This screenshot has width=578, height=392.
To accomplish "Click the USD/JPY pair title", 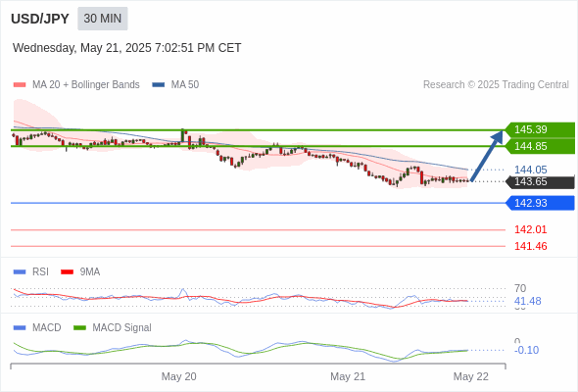I will pos(40,19).
